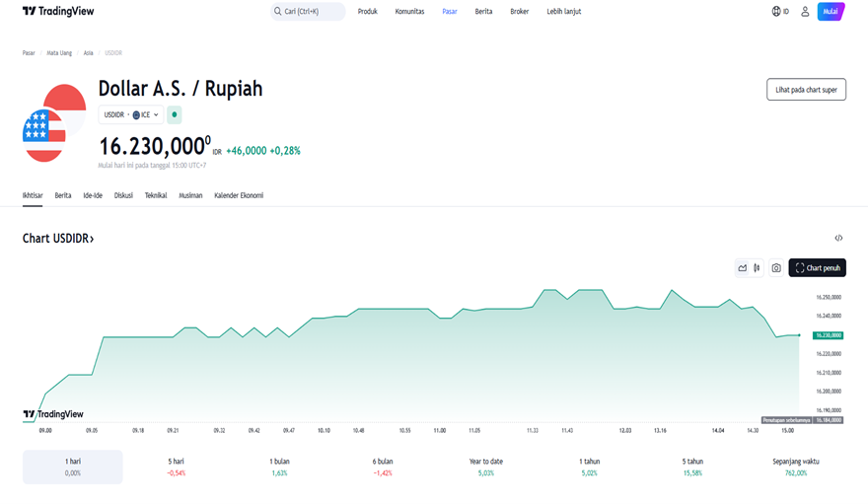The image size is (868, 504).
Task: Switch chart to area style
Action: tap(743, 268)
